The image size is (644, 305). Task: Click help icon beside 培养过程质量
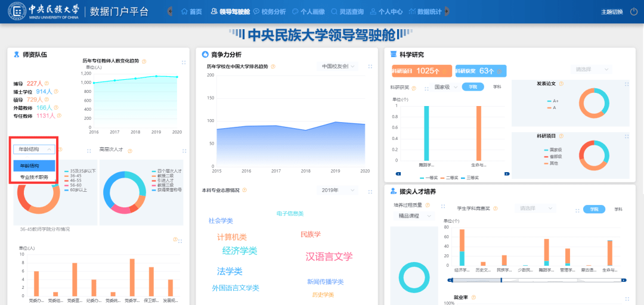(x=428, y=206)
